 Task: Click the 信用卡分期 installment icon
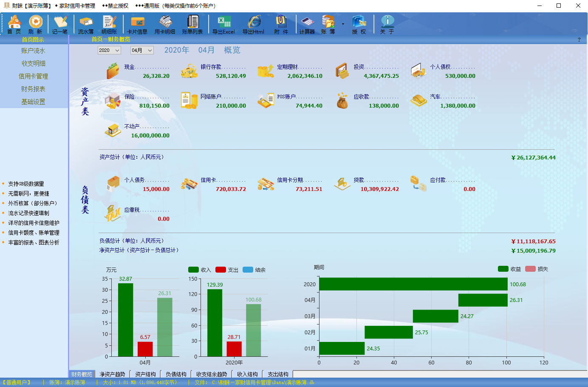266,184
